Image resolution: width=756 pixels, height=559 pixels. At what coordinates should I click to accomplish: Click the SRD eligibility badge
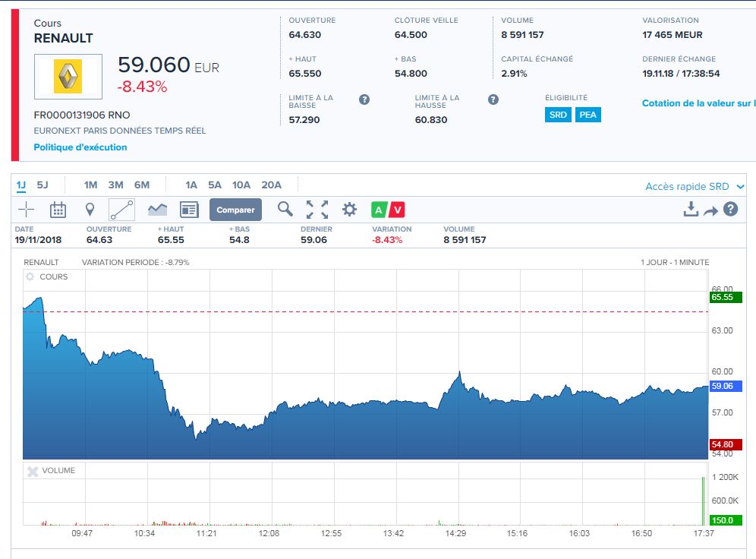[x=558, y=115]
